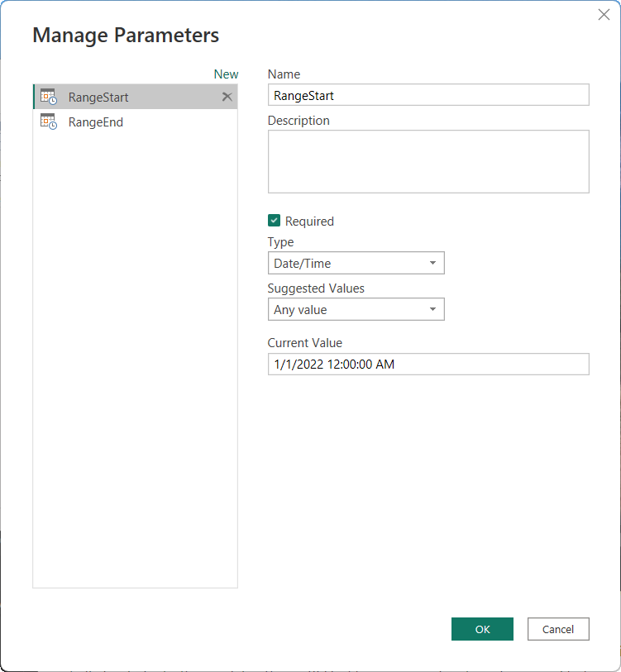
Task: Click Cancel to discard changes
Action: (558, 629)
